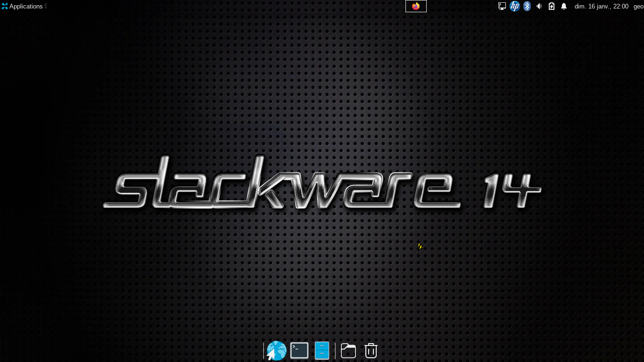This screenshot has height=362, width=644.
Task: Open the wired network connection tray icon
Action: click(x=502, y=6)
